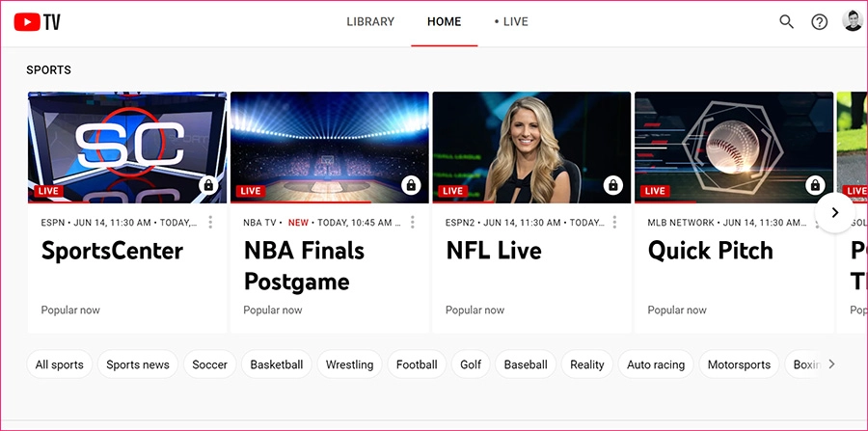Switch to the HOME tab
Image resolution: width=868 pixels, height=431 pixels.
click(444, 21)
